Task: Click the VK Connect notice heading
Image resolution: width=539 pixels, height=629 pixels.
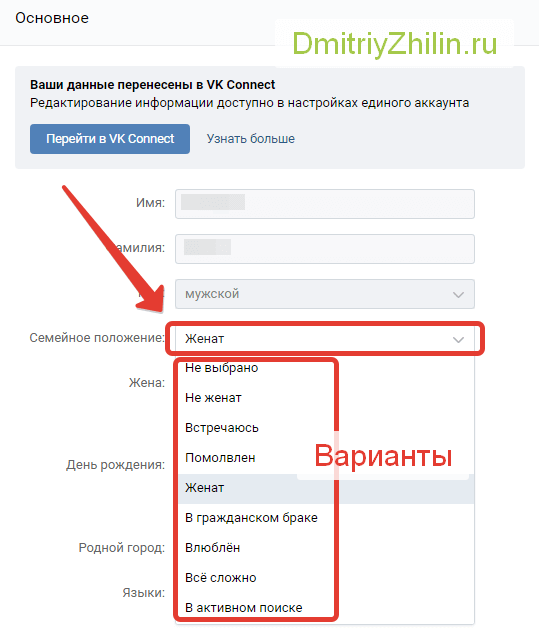Action: coord(152,85)
